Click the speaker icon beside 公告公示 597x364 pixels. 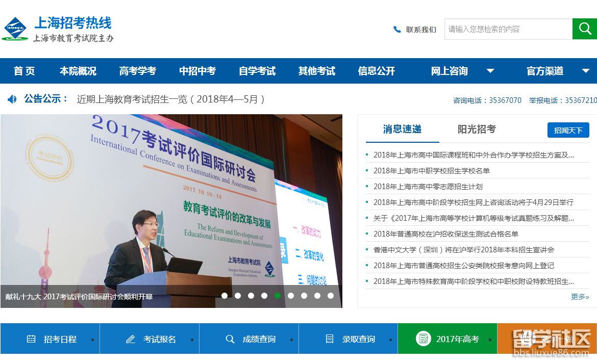pos(12,99)
